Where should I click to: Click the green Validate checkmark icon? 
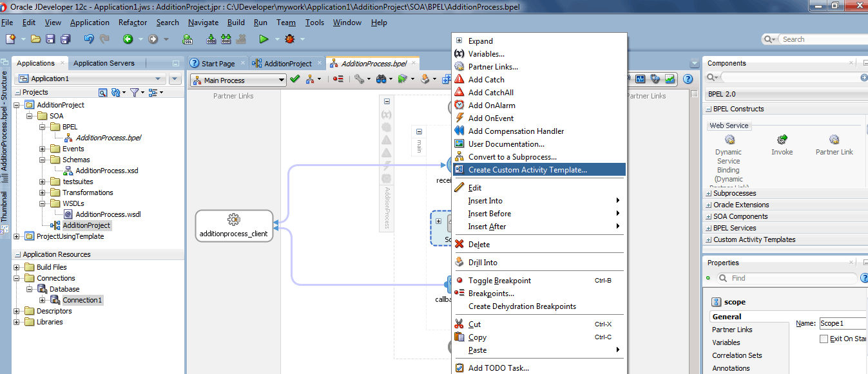[295, 79]
